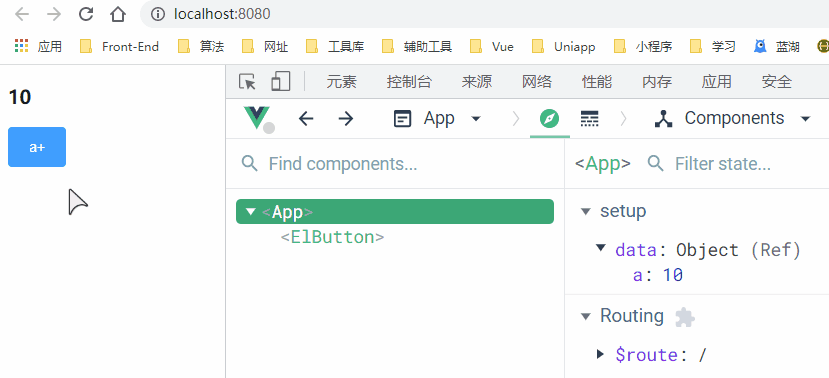Screen dimensions: 829x378
Task: Open the Timeline icon tab
Action: point(589,118)
